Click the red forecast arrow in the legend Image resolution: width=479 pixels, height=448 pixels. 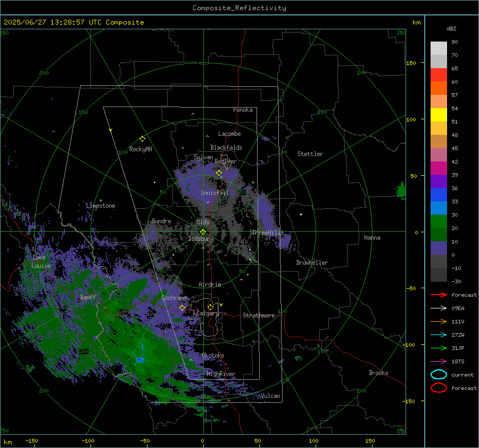tap(439, 295)
